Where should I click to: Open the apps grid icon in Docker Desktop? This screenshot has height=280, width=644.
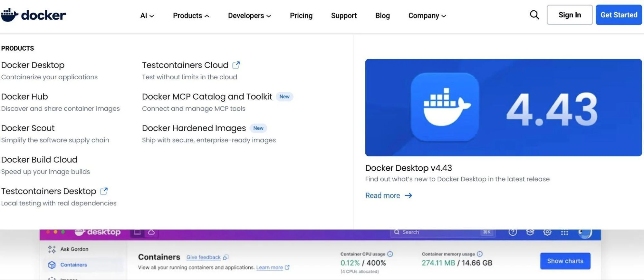(564, 232)
